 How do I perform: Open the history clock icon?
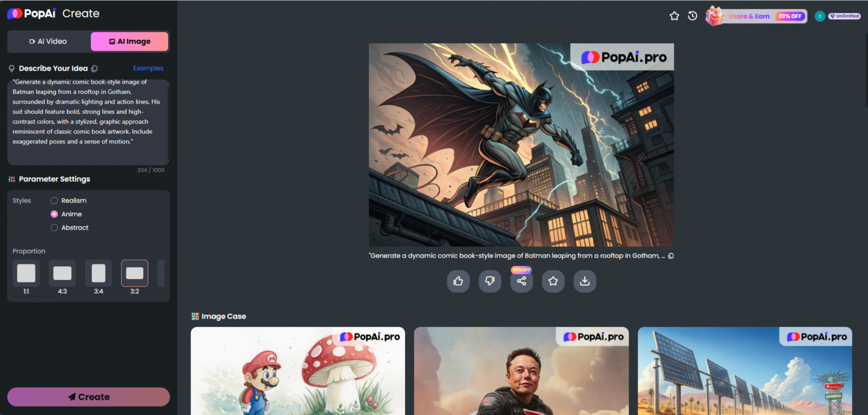pyautogui.click(x=693, y=16)
